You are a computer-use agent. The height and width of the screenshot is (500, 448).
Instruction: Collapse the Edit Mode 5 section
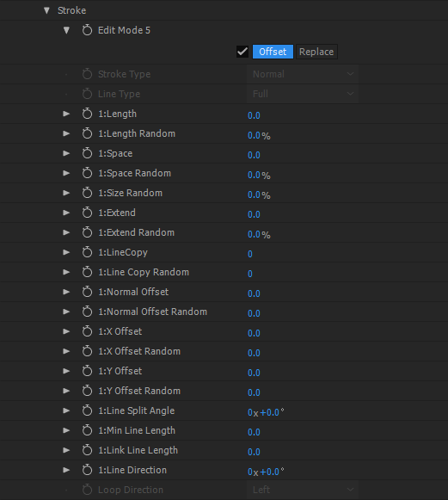click(66, 30)
